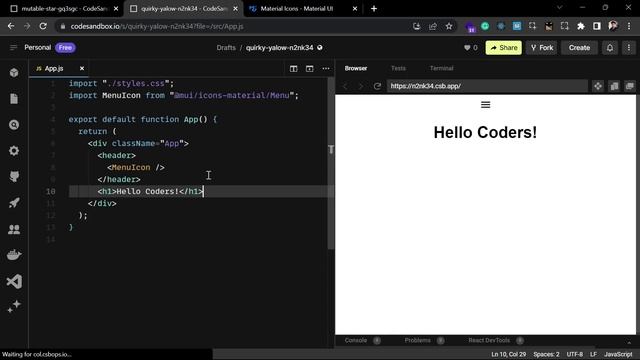The image size is (640, 360).
Task: Click the sandbox name quirky-yalow-n2nk34
Action: pyautogui.click(x=280, y=48)
